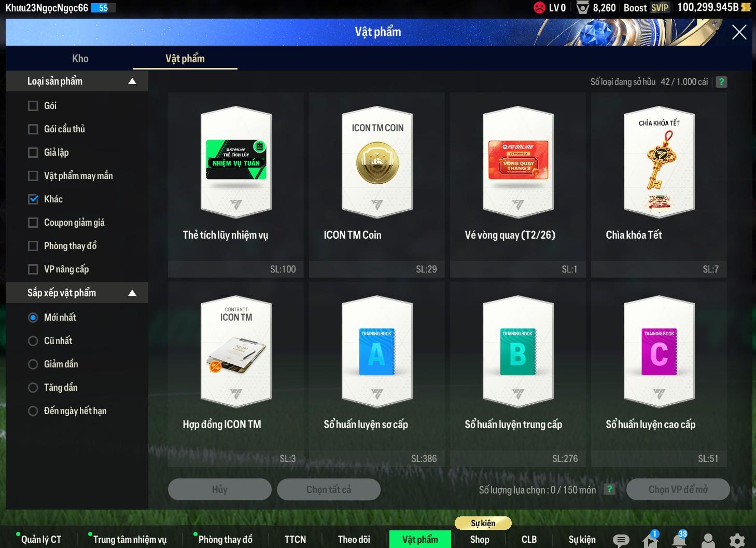Image resolution: width=756 pixels, height=548 pixels.
Task: Collapse the Loại sản phẩm section
Action: [x=132, y=81]
